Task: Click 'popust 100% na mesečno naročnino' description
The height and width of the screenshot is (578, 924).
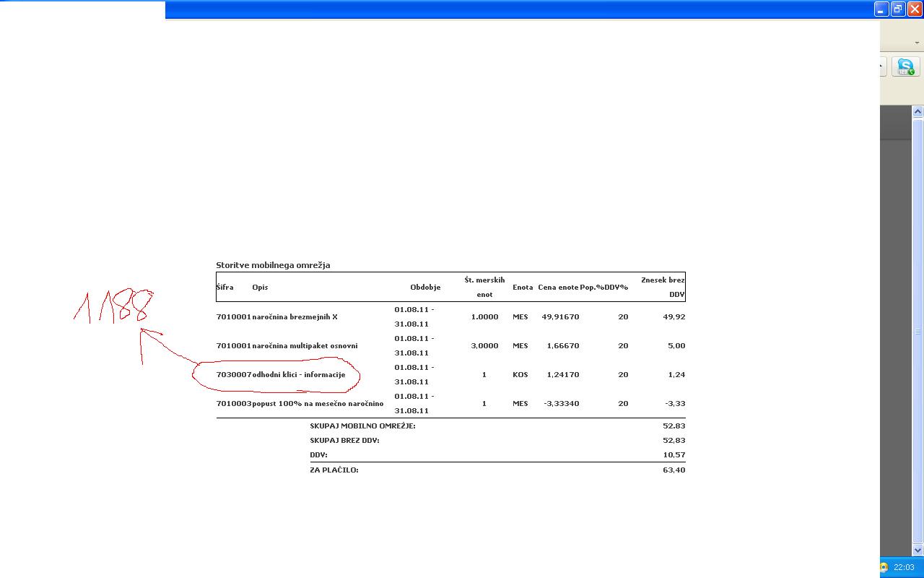Action: tap(318, 403)
